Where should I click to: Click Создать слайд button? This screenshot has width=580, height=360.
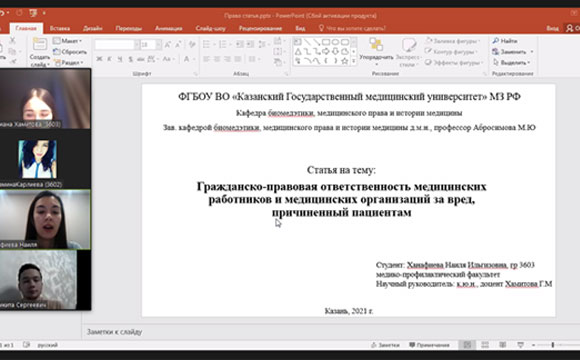point(39,52)
